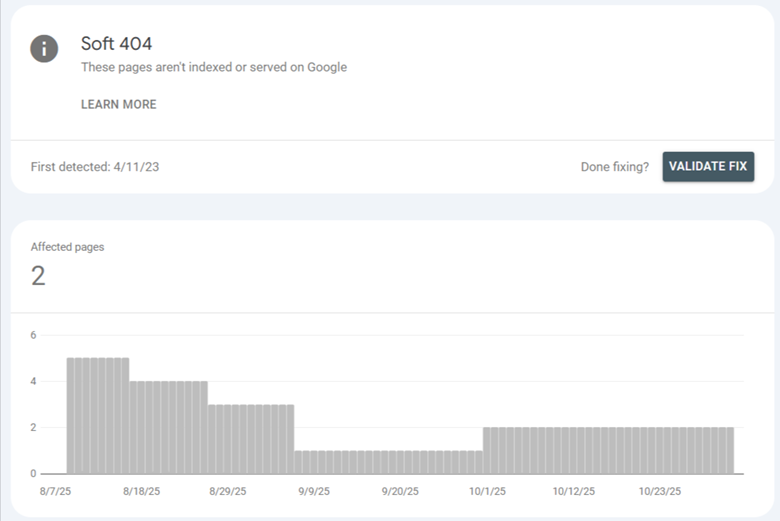780x521 pixels.
Task: Click the y-axis label 6
Action: coord(33,335)
